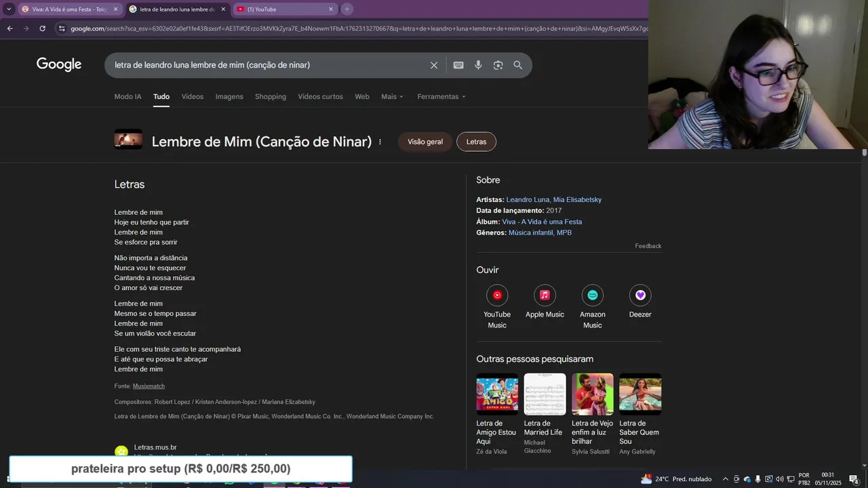Open the MPB genre link

point(564,232)
